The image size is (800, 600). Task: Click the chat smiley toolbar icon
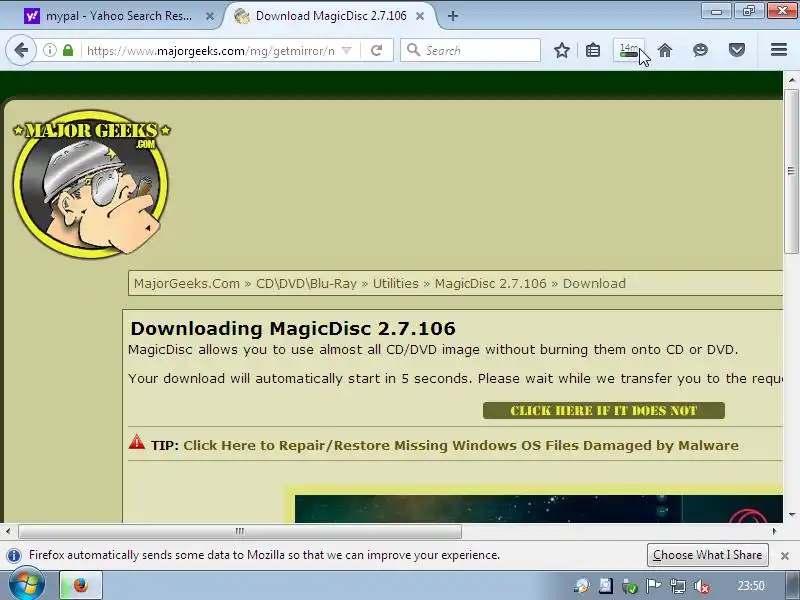(x=701, y=50)
